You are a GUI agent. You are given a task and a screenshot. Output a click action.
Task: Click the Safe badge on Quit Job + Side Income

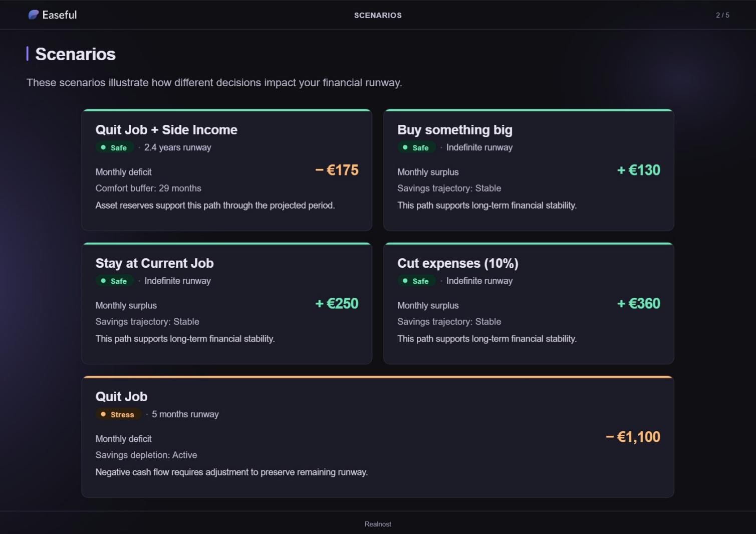click(114, 148)
